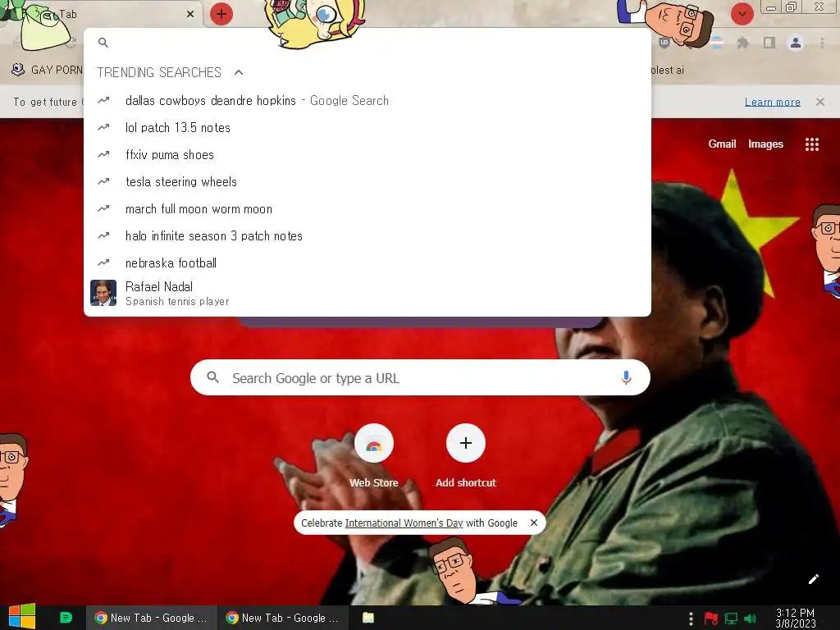Click the green chat app taskbar icon

click(x=66, y=617)
